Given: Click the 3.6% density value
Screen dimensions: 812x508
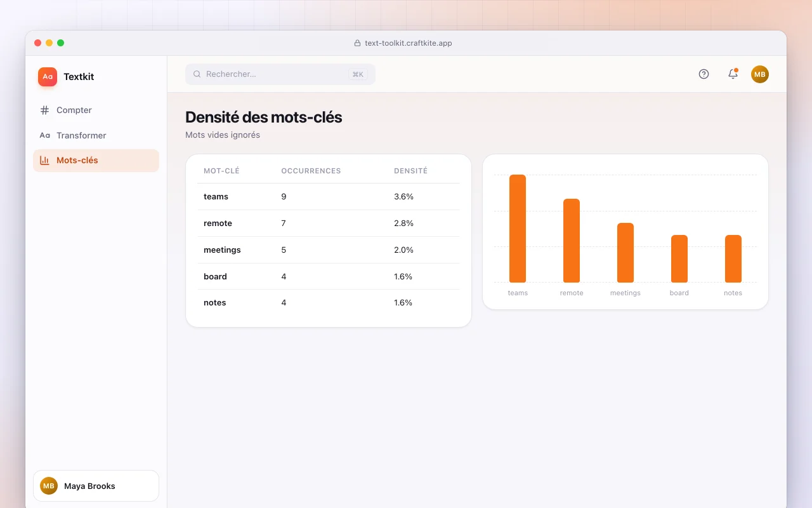Looking at the screenshot, I should 403,197.
